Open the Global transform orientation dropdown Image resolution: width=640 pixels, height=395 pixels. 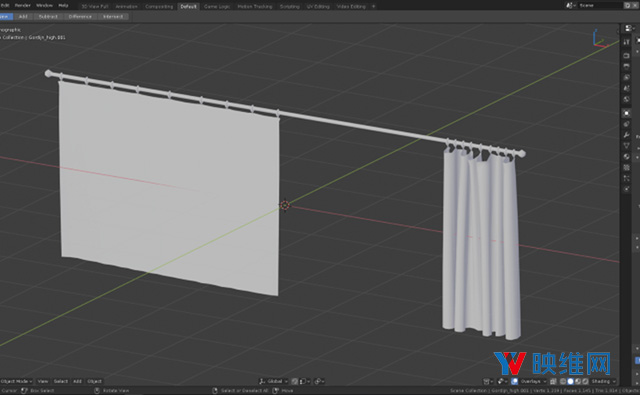point(273,382)
